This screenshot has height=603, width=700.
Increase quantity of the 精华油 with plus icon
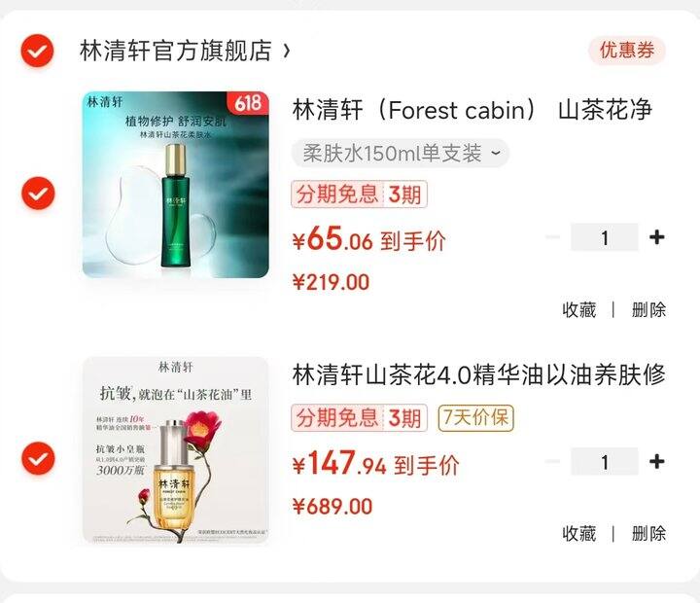(656, 461)
